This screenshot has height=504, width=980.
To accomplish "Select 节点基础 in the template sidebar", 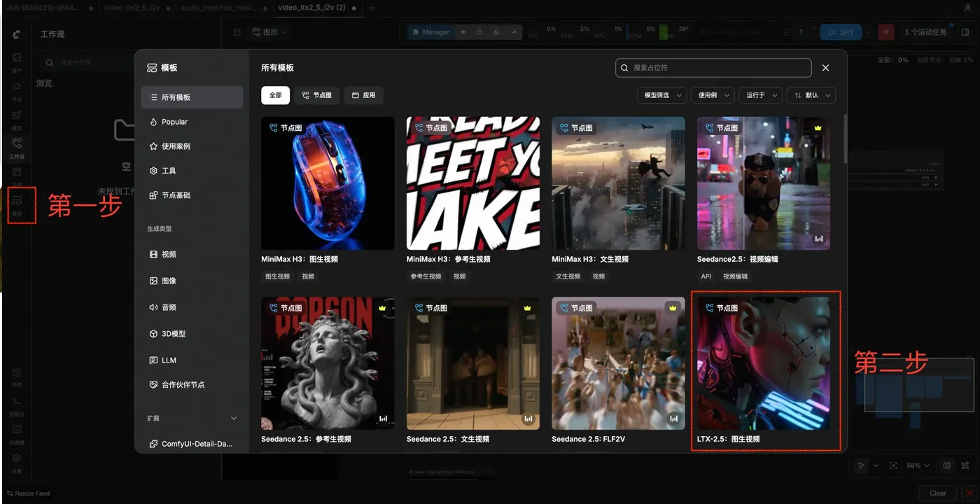I will point(192,195).
